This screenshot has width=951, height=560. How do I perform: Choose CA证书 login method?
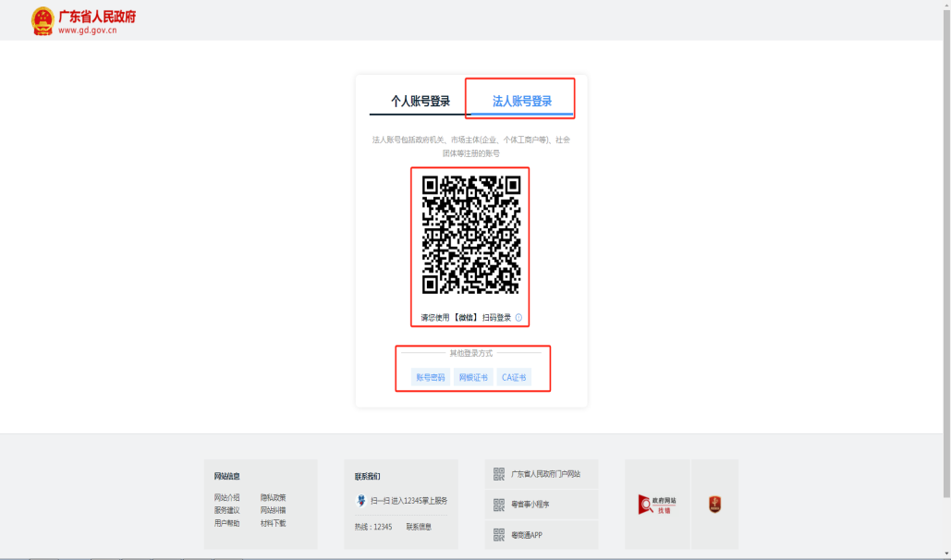click(x=514, y=377)
